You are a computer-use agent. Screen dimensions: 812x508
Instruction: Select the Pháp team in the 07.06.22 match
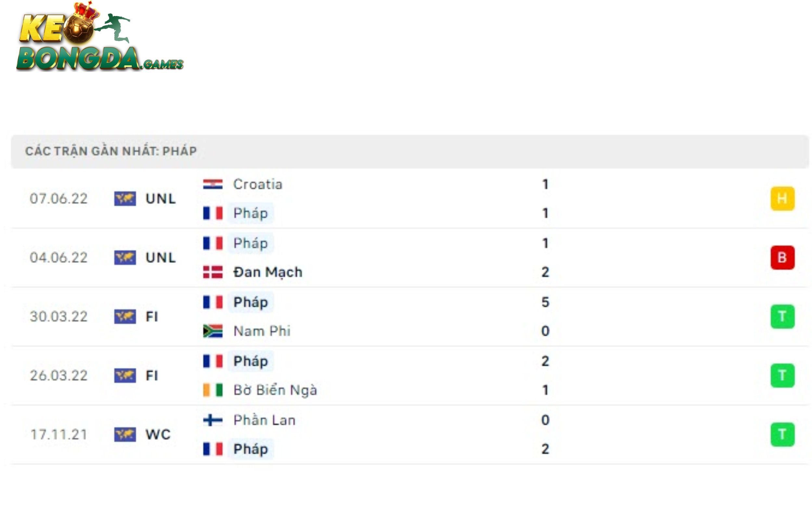[250, 213]
